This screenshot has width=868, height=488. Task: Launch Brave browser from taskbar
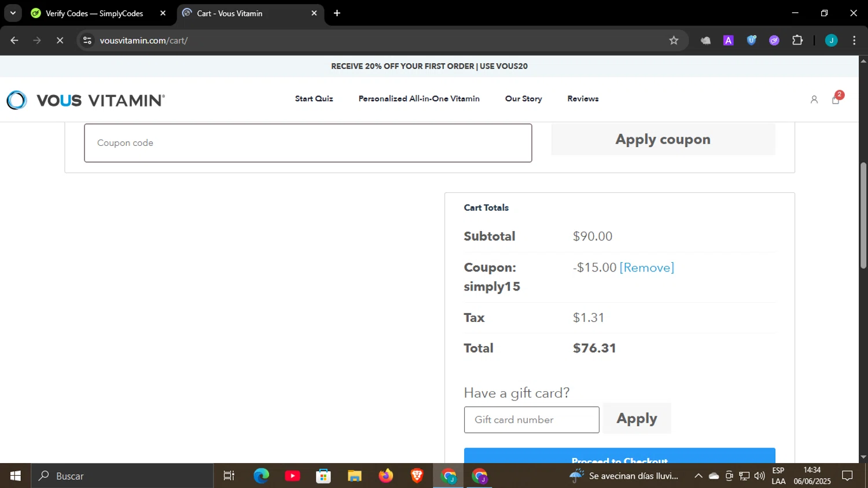[x=417, y=476]
